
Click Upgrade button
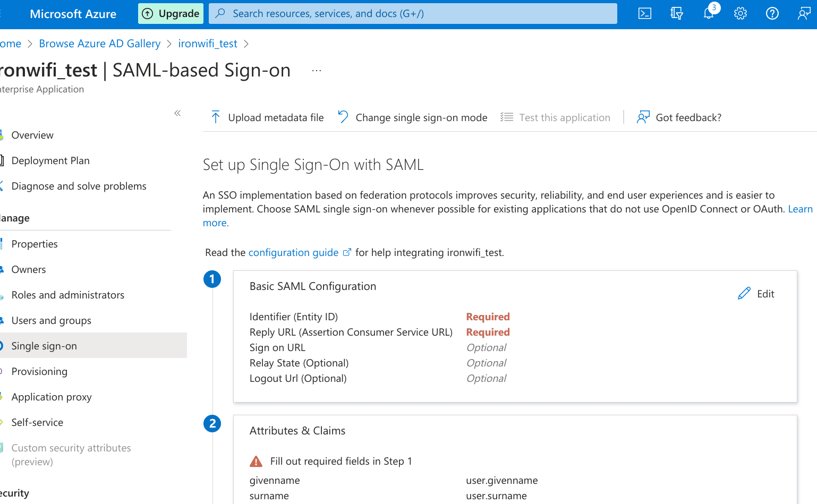pos(171,14)
